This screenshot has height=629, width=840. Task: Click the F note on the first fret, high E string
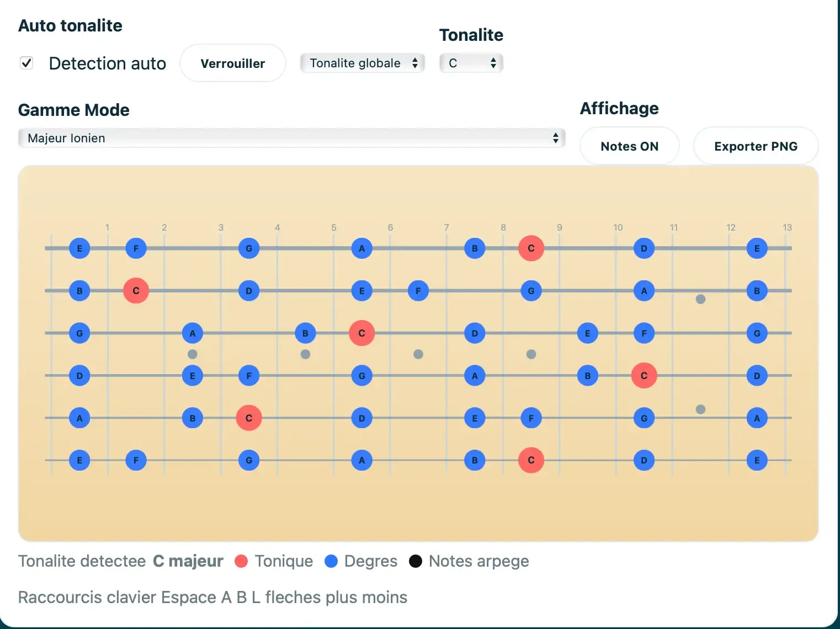click(136, 248)
